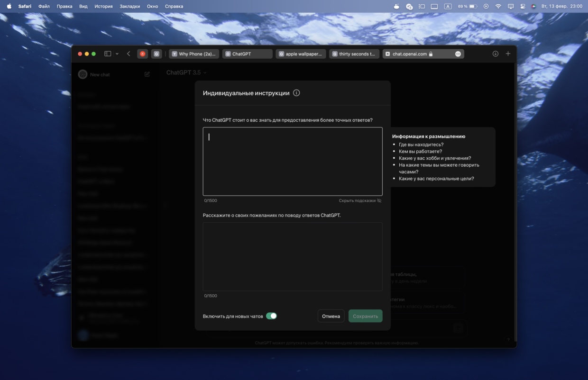
Task: Disable the Включить для новых чатов toggle
Action: tap(271, 316)
